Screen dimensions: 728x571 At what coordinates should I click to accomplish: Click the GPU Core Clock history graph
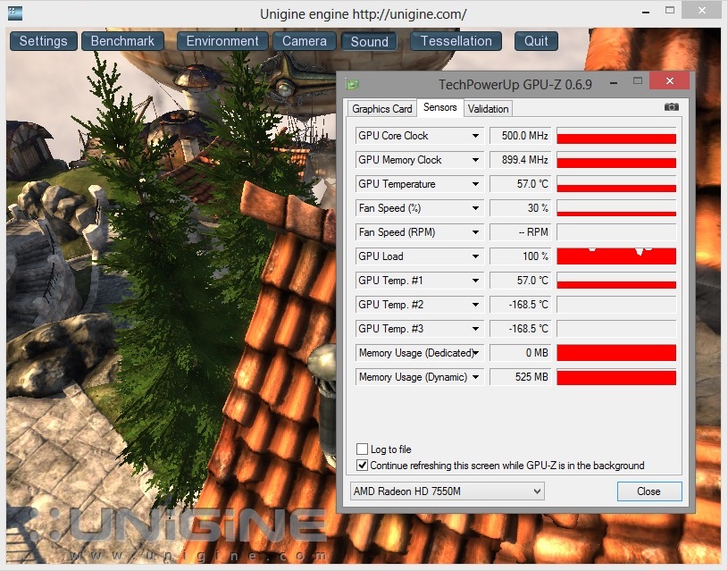pos(616,136)
